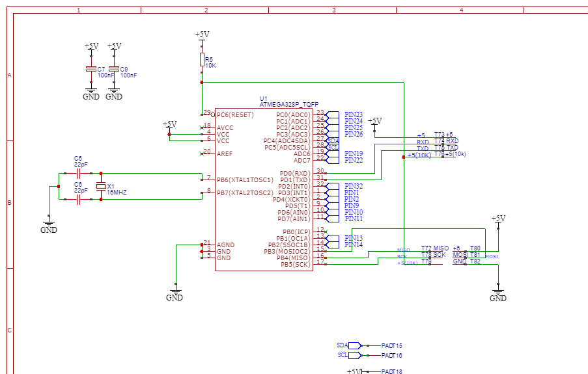
Task: Click the VCC label at pin 4
Action: 223,134
